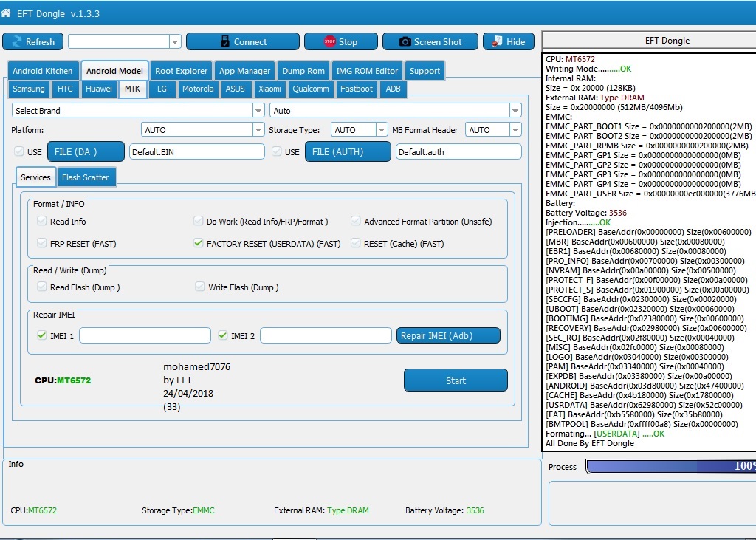Open the App Manager tab

click(244, 71)
